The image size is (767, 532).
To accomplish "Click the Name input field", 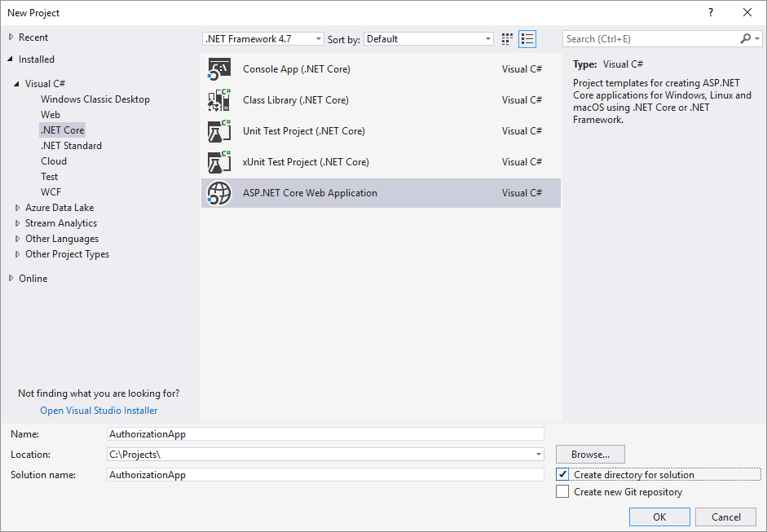I will point(325,433).
